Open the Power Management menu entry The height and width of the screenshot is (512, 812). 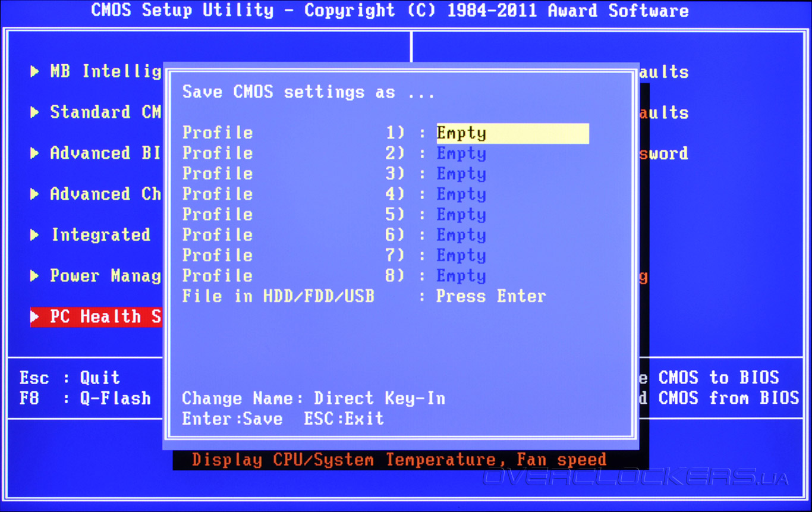[x=96, y=276]
